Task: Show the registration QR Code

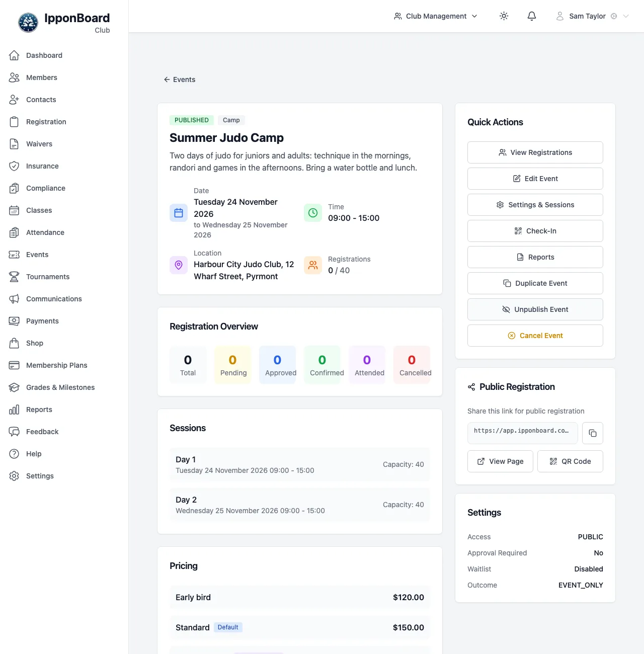Action: (570, 461)
